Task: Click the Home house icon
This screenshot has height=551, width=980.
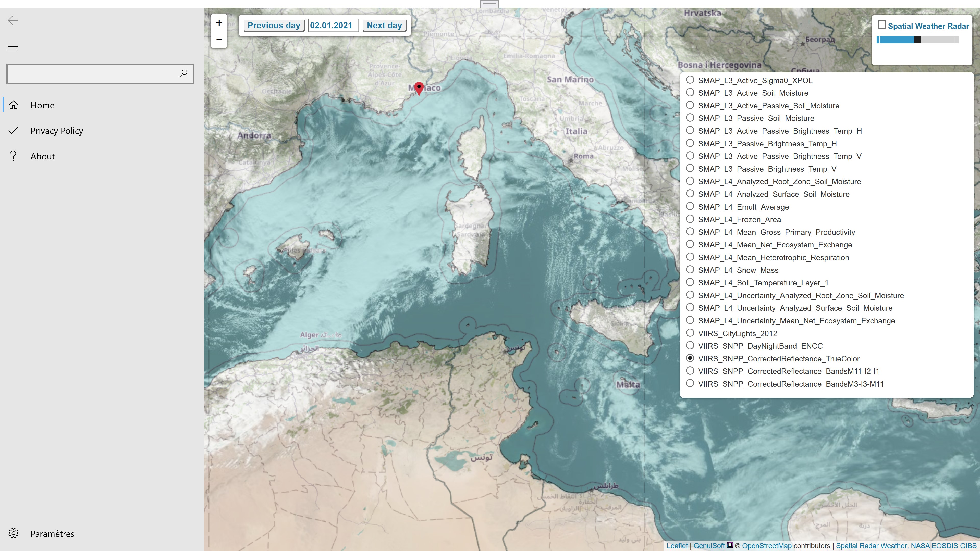Action: click(x=14, y=105)
